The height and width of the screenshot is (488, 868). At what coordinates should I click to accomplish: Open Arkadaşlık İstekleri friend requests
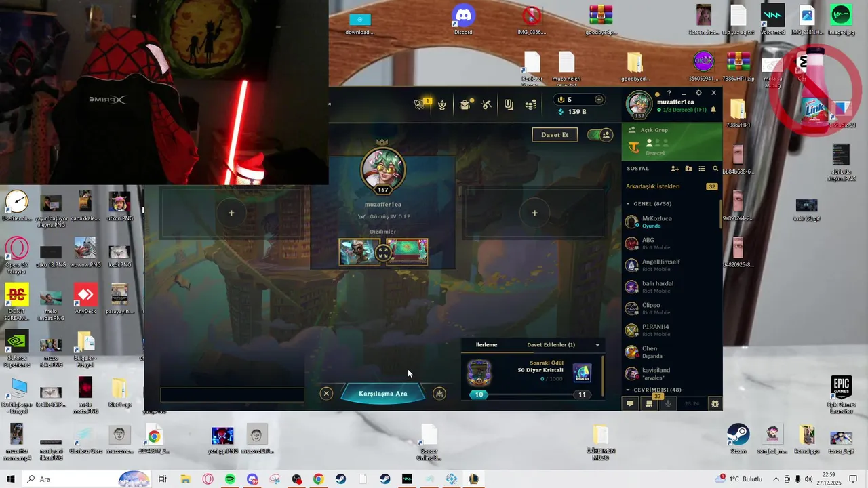coord(671,186)
